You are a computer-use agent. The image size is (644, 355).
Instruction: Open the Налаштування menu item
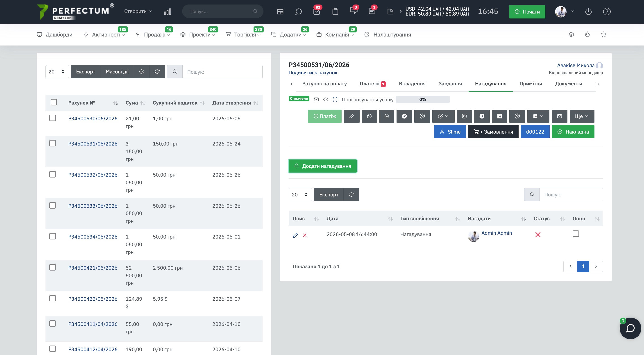click(x=388, y=34)
